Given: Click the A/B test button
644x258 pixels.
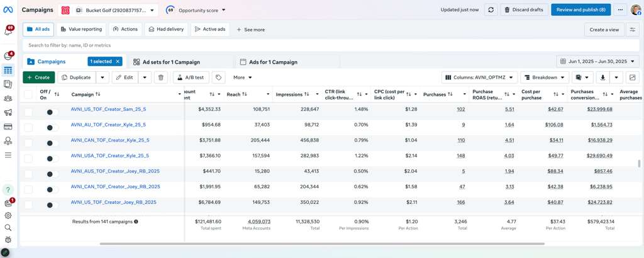Looking at the screenshot, I should (x=191, y=77).
